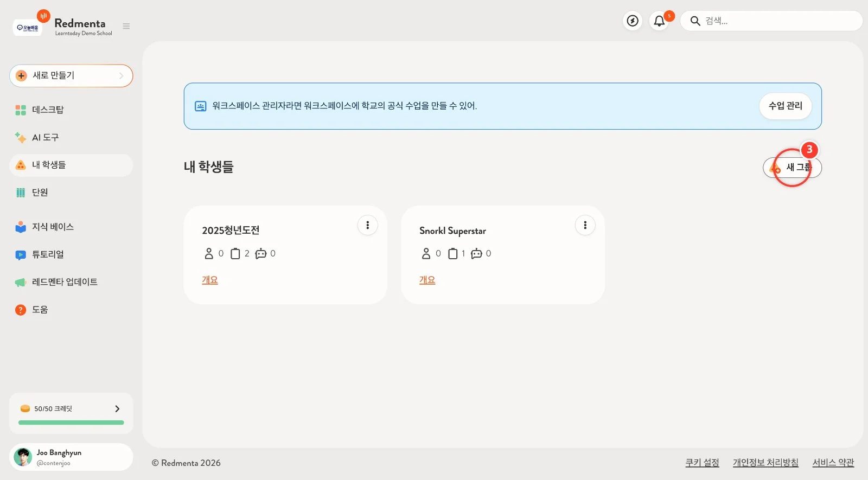Viewport: 868px width, 480px height.
Task: Expand the 50/50 크레딧 credits panel
Action: click(71, 413)
